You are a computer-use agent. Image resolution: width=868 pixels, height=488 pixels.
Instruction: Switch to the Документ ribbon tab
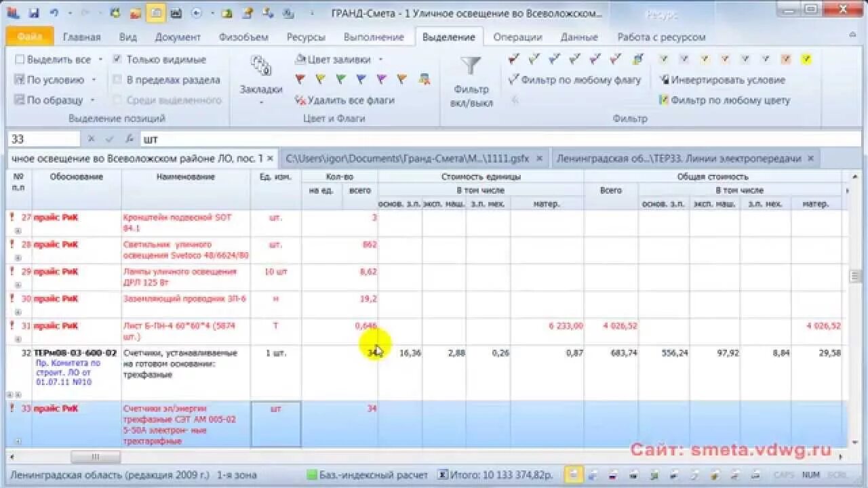(178, 37)
